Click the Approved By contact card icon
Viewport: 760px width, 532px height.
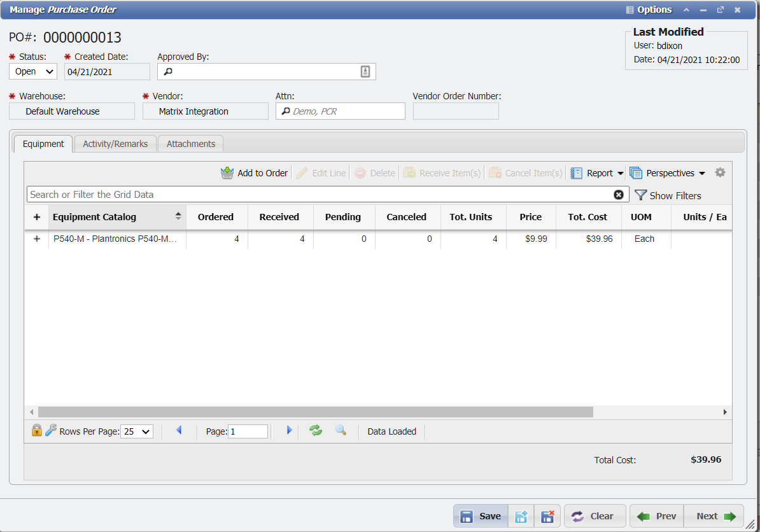[x=365, y=72]
